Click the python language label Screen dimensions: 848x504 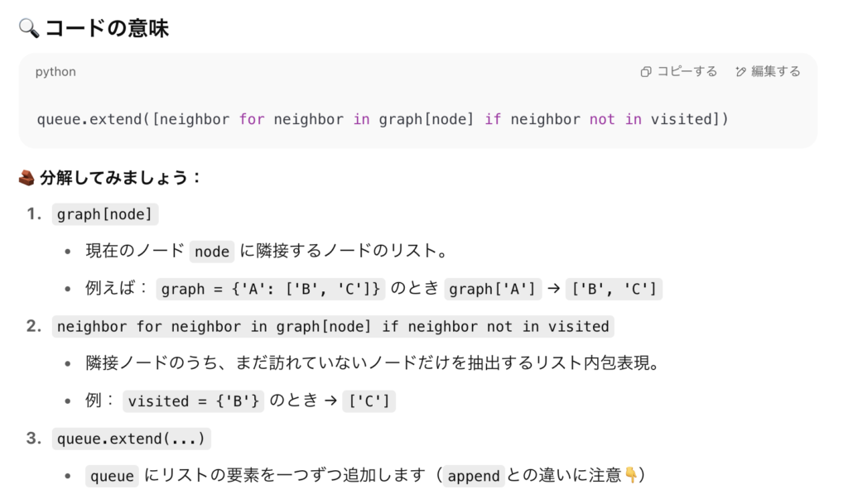55,72
